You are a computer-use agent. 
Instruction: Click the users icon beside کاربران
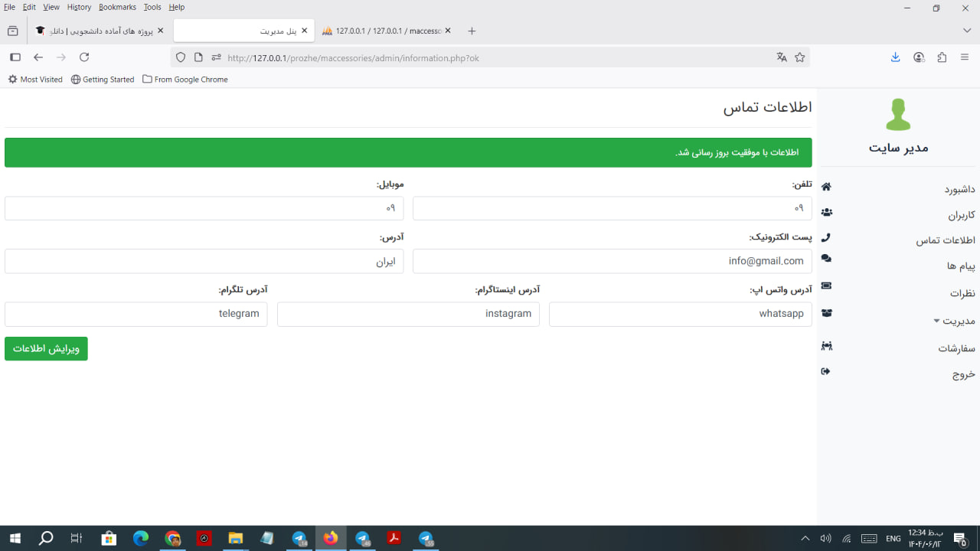(826, 212)
